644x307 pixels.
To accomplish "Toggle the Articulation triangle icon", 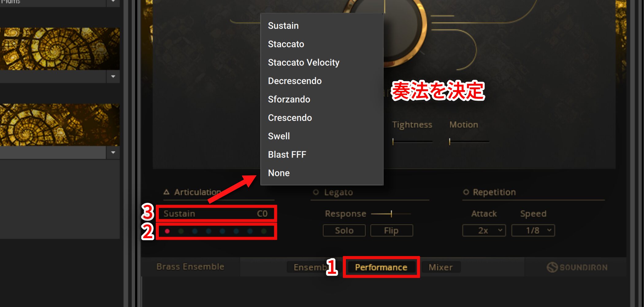I will pos(167,192).
